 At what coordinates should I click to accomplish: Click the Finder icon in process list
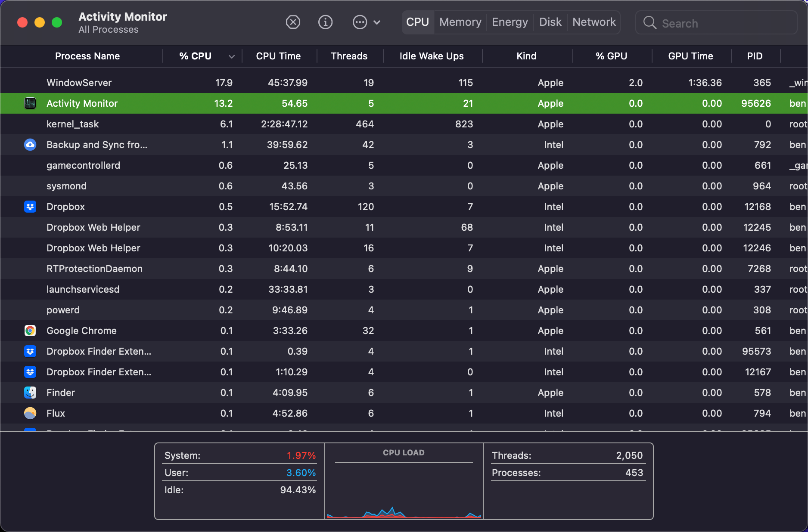30,393
